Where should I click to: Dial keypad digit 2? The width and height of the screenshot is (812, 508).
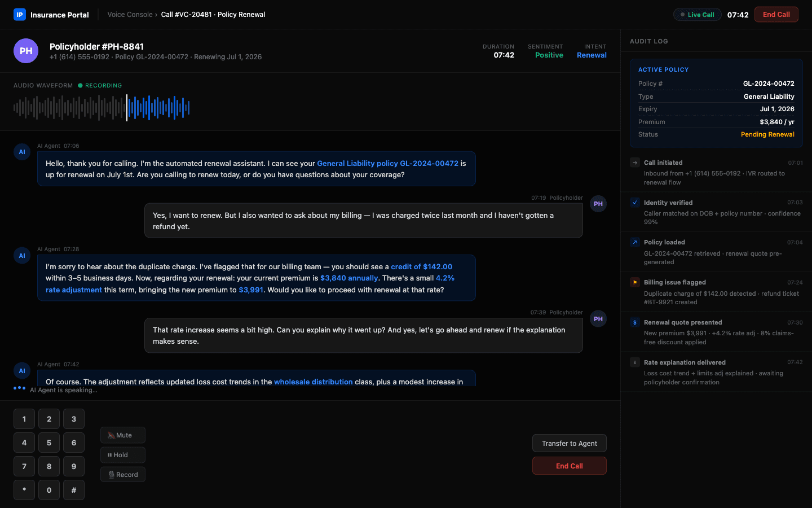(49, 419)
